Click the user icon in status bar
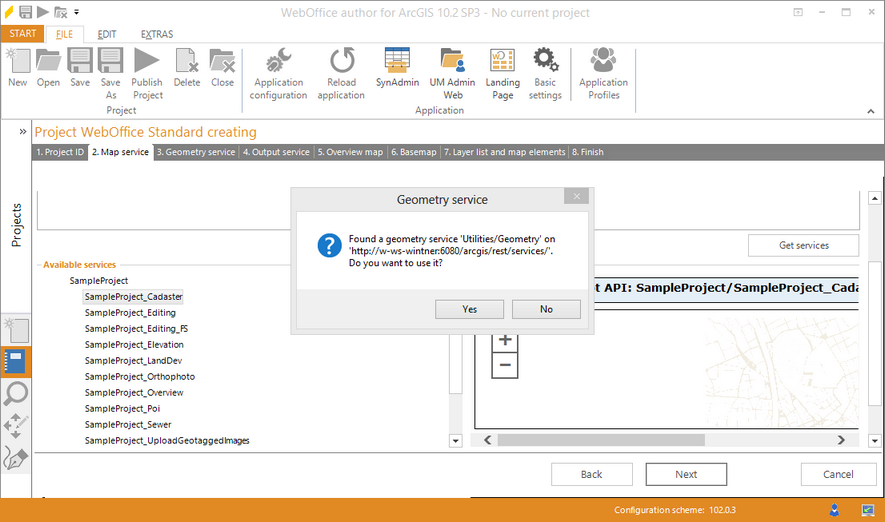This screenshot has width=885, height=522. [x=834, y=510]
